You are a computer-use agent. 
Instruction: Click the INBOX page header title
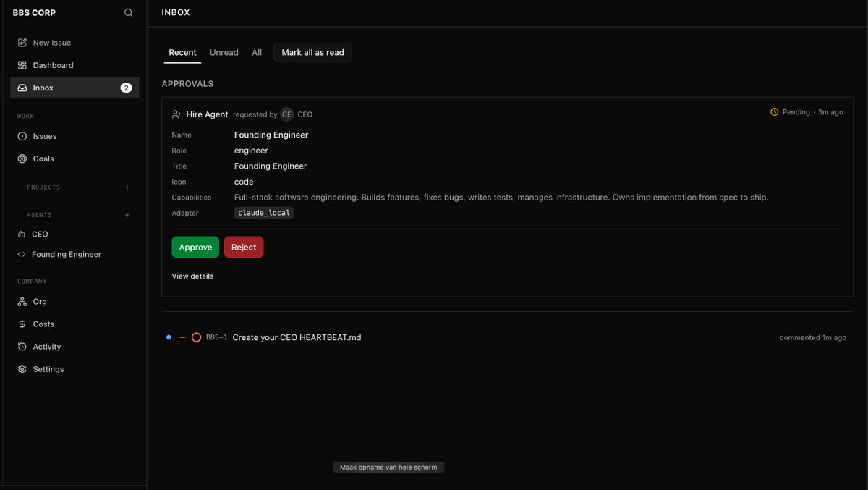click(176, 12)
